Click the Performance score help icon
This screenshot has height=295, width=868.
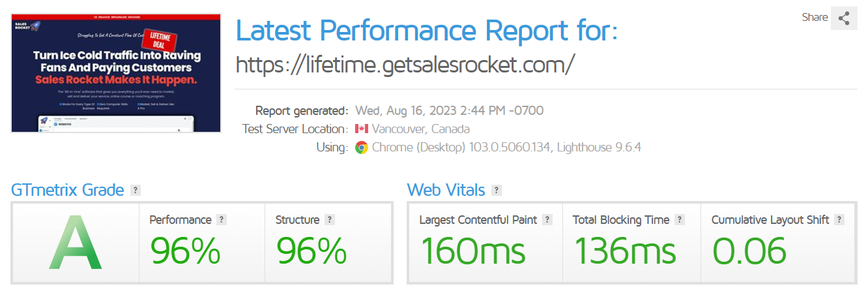click(222, 220)
